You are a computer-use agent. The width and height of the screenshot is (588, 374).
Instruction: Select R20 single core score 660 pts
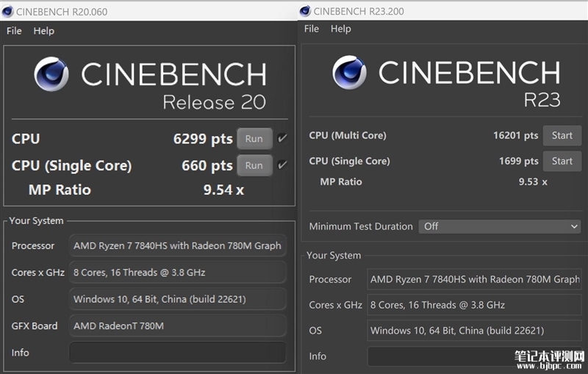point(207,165)
